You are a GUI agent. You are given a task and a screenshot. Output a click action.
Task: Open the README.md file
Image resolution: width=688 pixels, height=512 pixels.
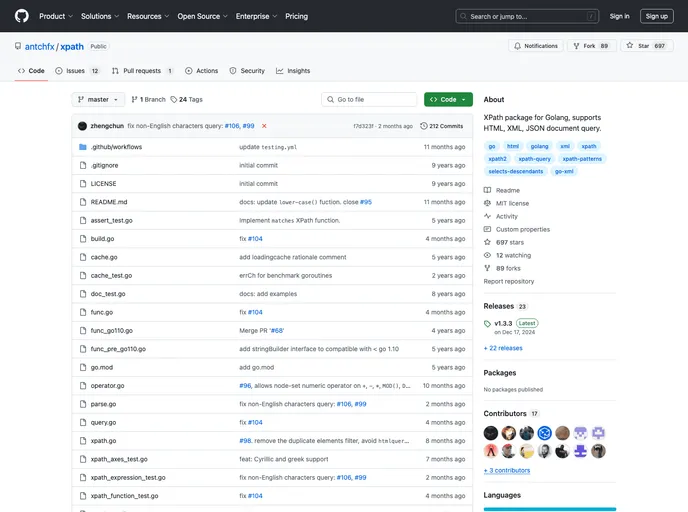109,202
